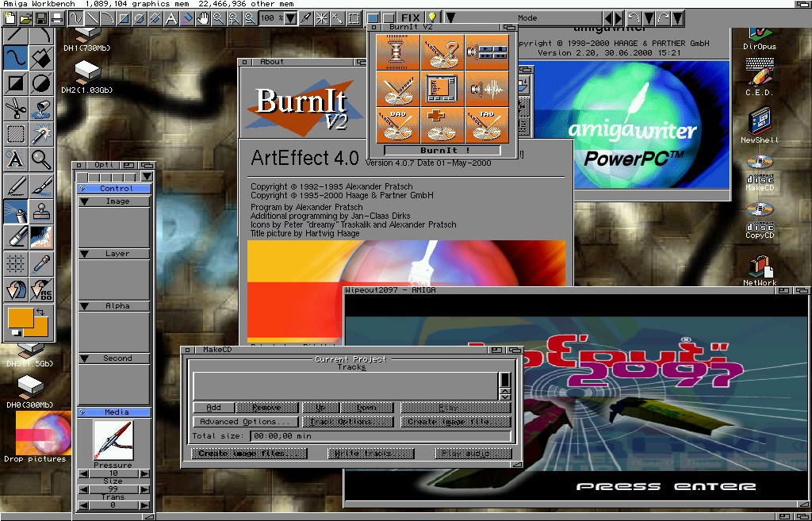The width and height of the screenshot is (812, 521).
Task: Swap foreground and background colors
Action: [40, 312]
